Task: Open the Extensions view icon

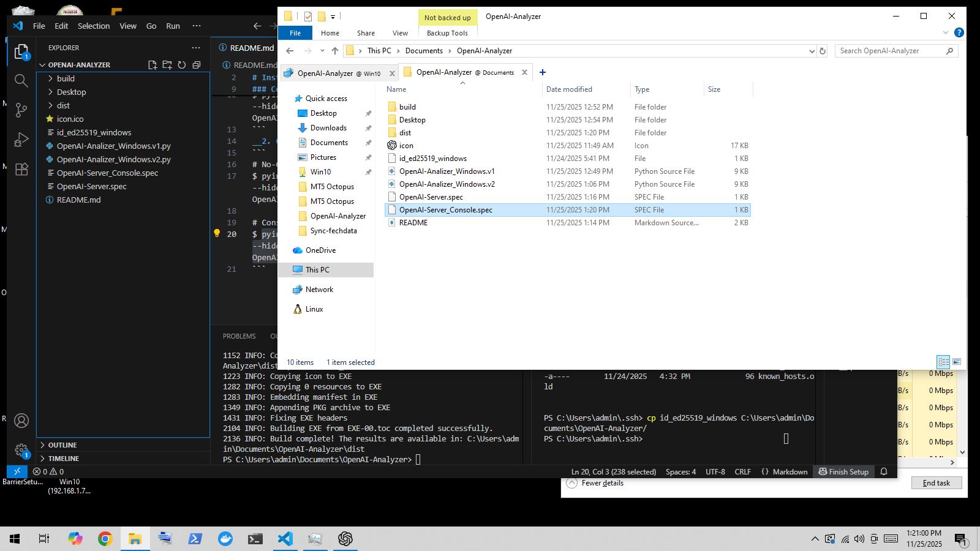Action: click(x=21, y=170)
